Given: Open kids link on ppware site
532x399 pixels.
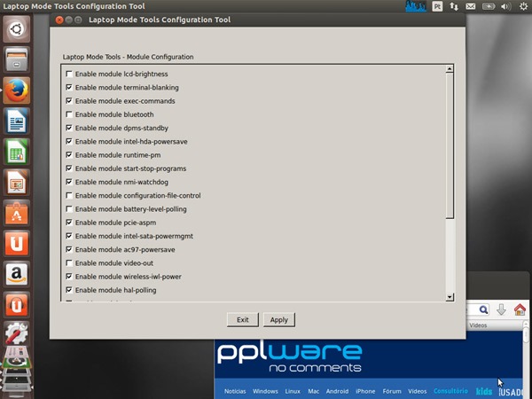Looking at the screenshot, I should [484, 391].
